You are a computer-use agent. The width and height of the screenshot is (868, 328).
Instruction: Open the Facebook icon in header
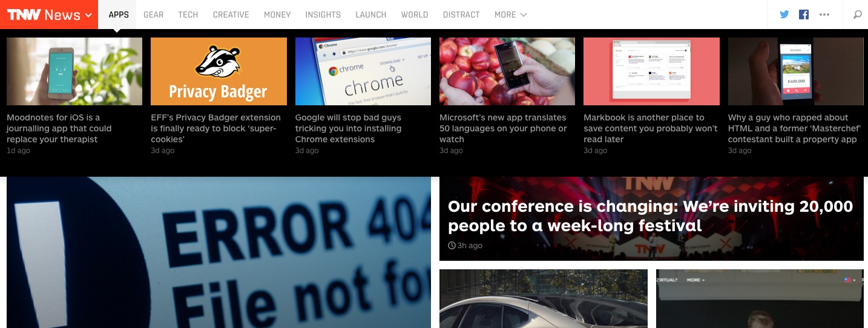click(x=804, y=15)
